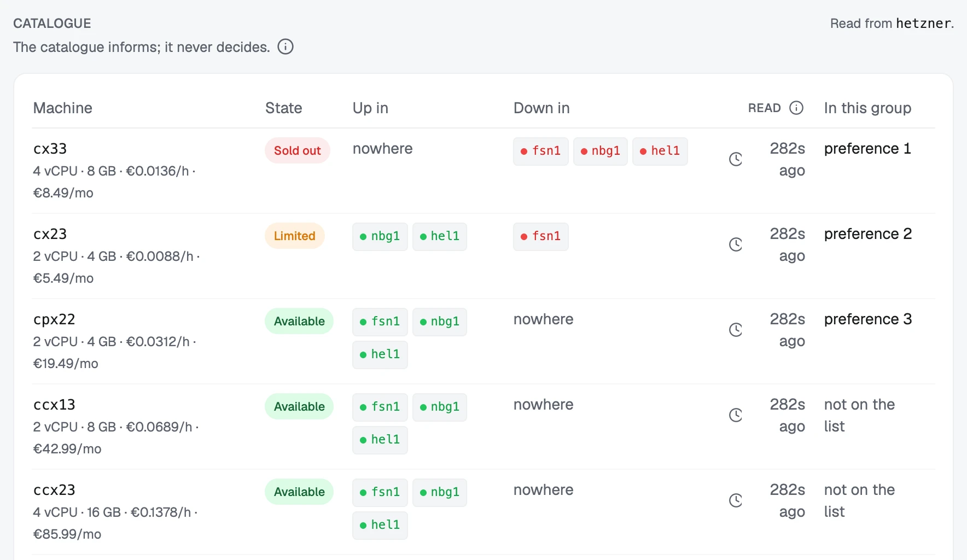
Task: Click the clock icon in the ccx13 row
Action: coord(736,415)
